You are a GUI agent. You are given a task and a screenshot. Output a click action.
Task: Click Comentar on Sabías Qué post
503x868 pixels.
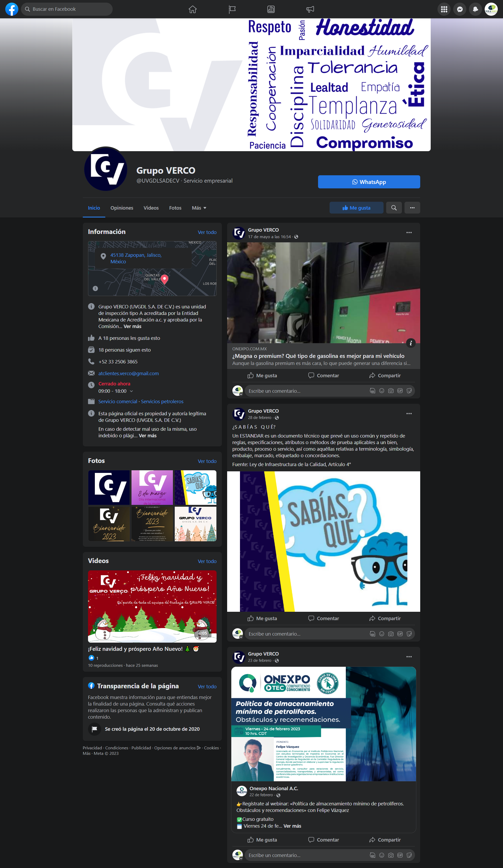(x=323, y=618)
